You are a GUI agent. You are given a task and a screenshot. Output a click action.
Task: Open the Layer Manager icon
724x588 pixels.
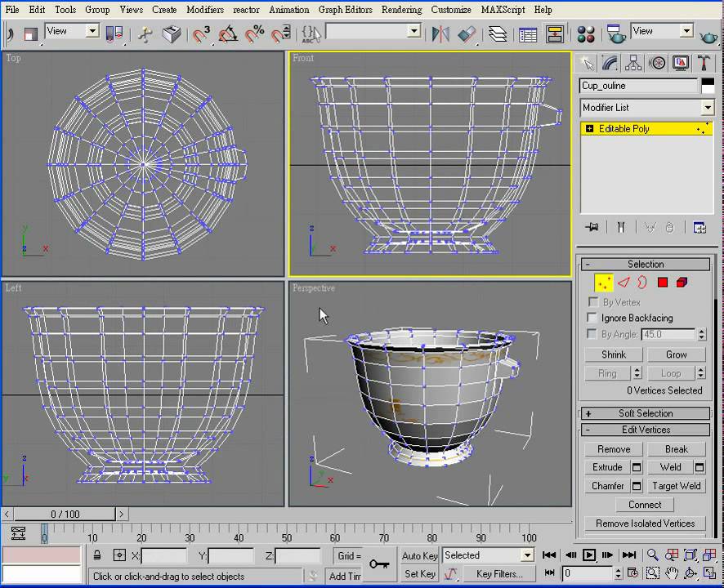(498, 33)
